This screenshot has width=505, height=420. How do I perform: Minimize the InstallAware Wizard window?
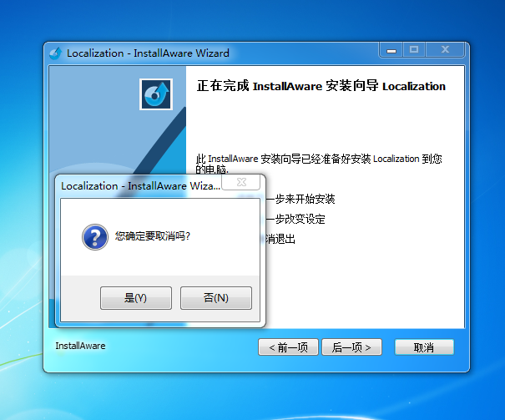coord(391,50)
